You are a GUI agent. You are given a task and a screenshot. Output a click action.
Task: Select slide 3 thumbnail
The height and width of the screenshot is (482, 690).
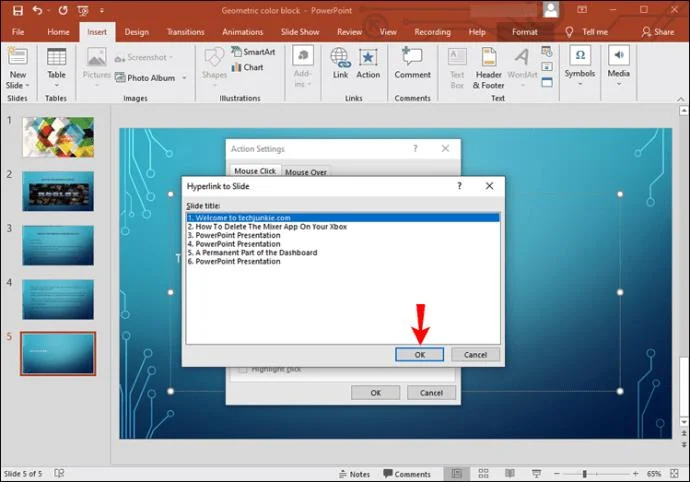coord(58,246)
